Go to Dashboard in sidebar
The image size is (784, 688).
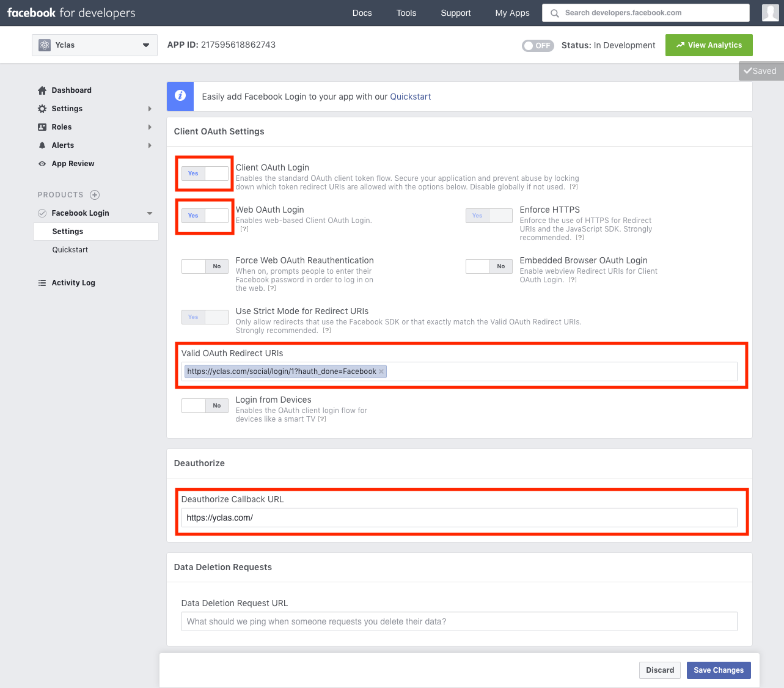(x=71, y=90)
